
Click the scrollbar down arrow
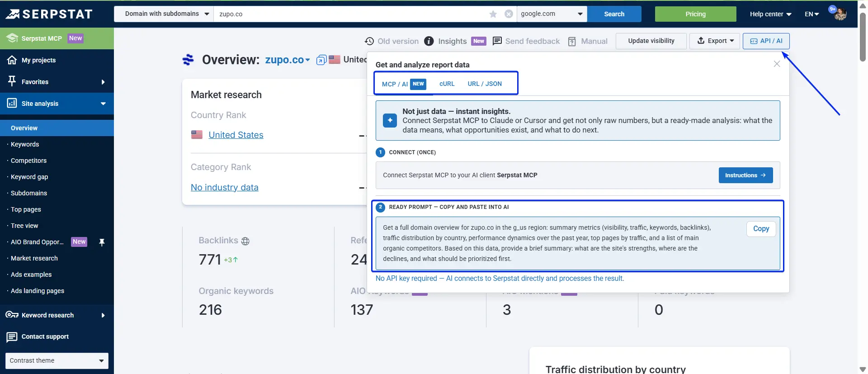point(863,369)
